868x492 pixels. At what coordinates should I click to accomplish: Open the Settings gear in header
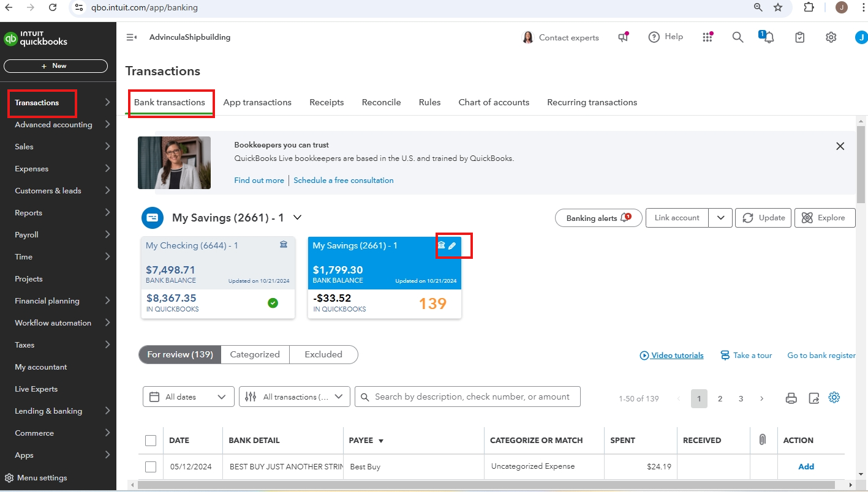[x=831, y=37]
